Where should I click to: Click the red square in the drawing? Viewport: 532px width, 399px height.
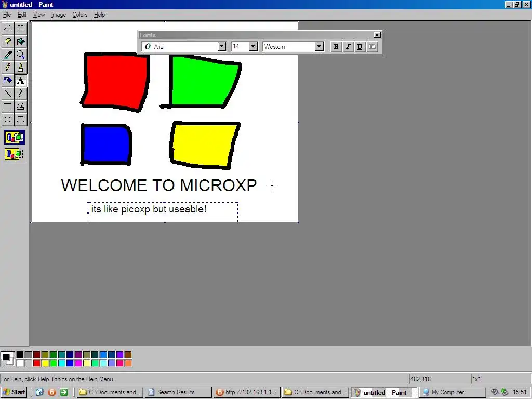pos(116,82)
